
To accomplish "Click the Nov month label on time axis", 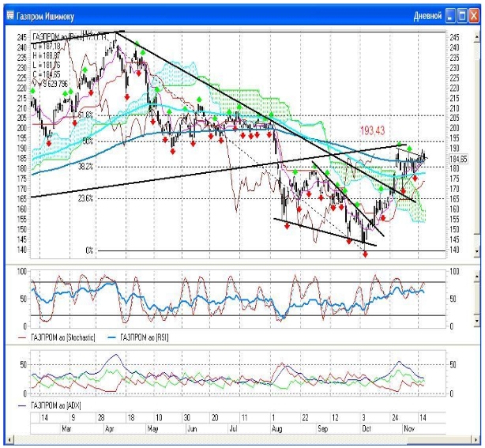I will click(x=409, y=429).
